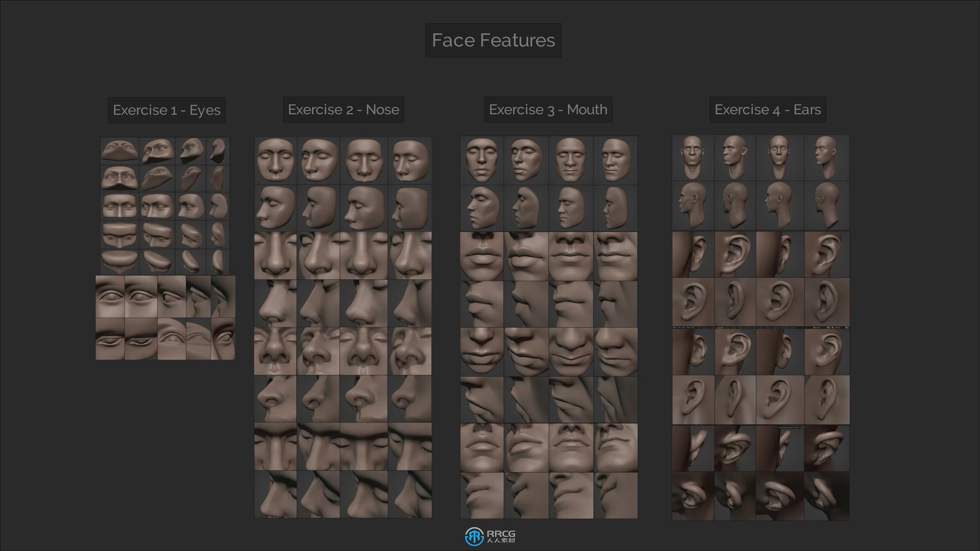
Task: Expand Exercise 1 - Eyes exercise details
Action: (167, 110)
